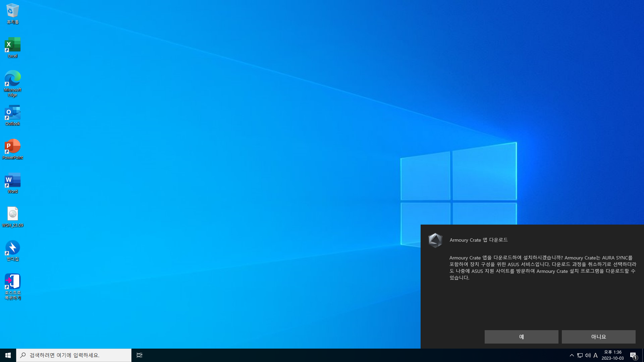The image size is (644, 362).
Task: Open the volume speaker tray icon
Action: point(588,355)
